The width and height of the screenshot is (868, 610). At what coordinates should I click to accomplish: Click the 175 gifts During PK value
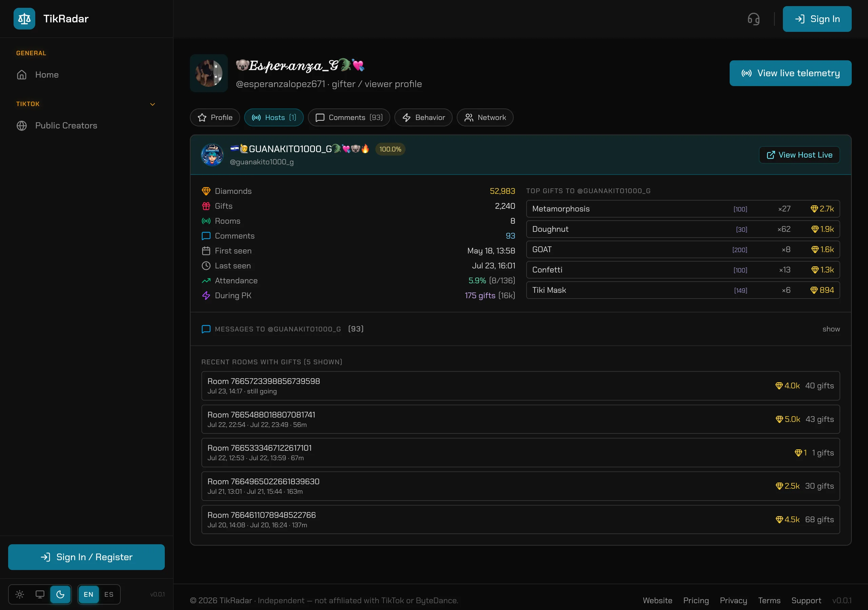tap(480, 296)
